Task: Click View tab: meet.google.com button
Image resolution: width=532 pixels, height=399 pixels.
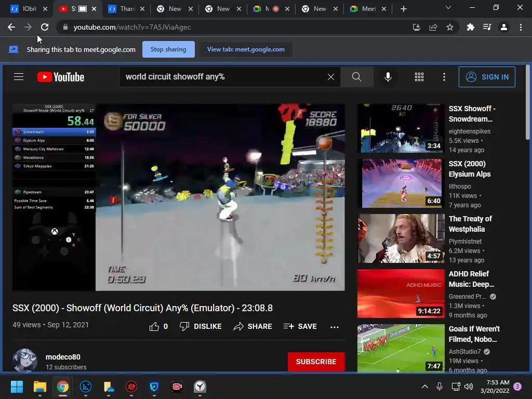Action: click(246, 49)
